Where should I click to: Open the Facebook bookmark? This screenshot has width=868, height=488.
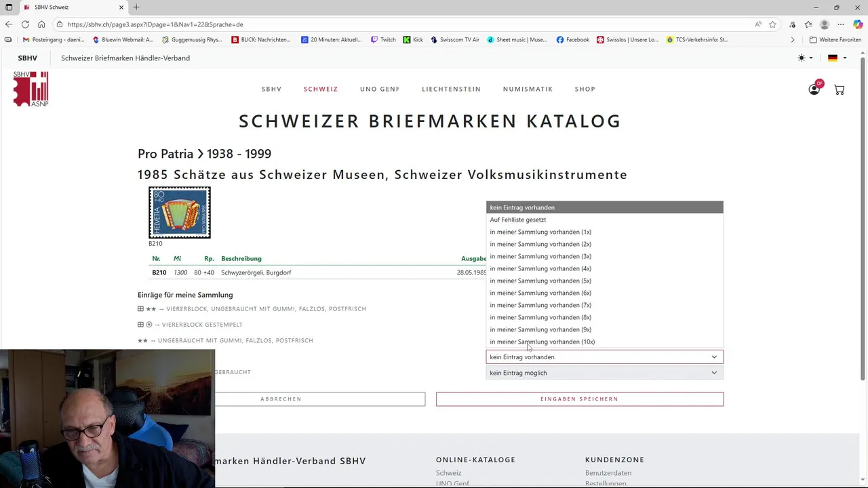[x=573, y=40]
